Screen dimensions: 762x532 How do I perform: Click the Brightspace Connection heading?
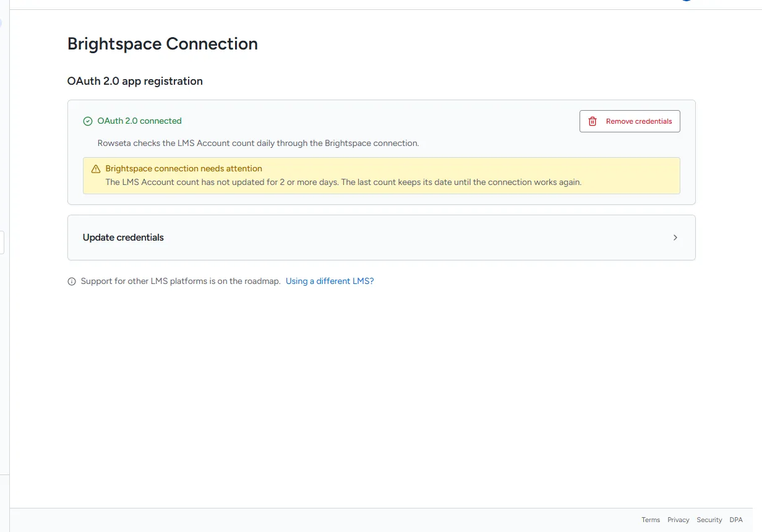163,44
